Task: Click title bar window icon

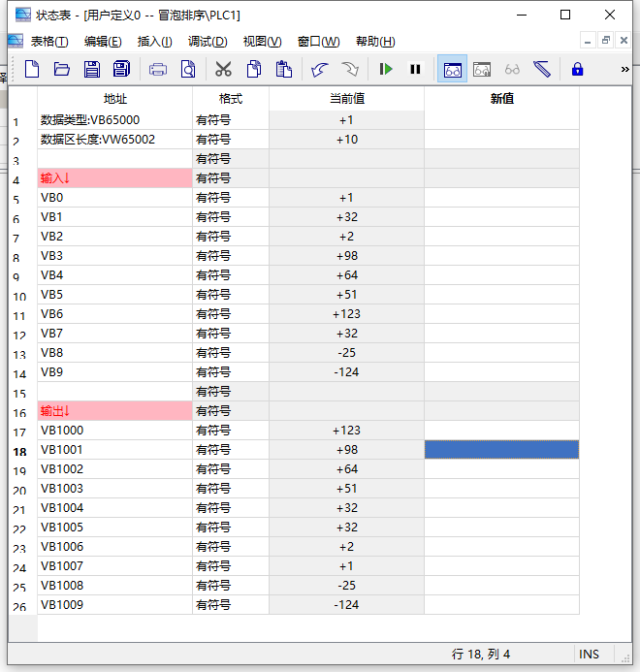Action: point(23,15)
